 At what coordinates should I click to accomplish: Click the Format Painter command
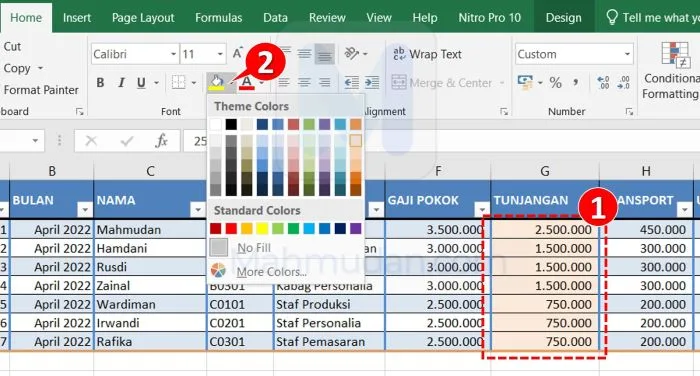[x=41, y=90]
